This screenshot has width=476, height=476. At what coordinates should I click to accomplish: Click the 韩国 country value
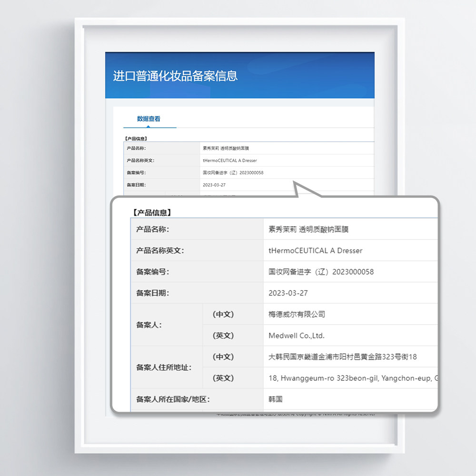(x=275, y=399)
